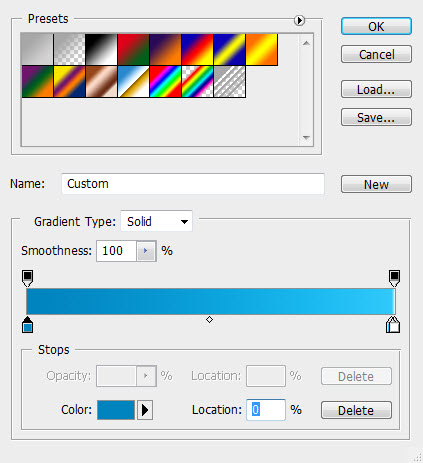Click the Cancel button
Image resolution: width=423 pixels, height=463 pixels.
(x=376, y=54)
